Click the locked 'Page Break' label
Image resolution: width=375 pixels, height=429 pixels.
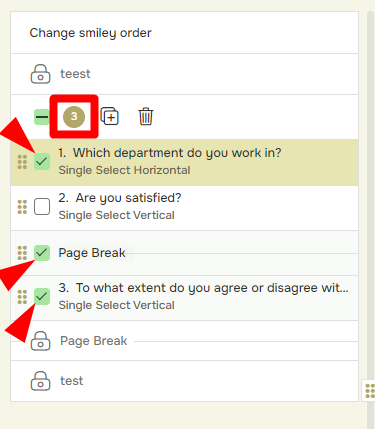pyautogui.click(x=94, y=341)
